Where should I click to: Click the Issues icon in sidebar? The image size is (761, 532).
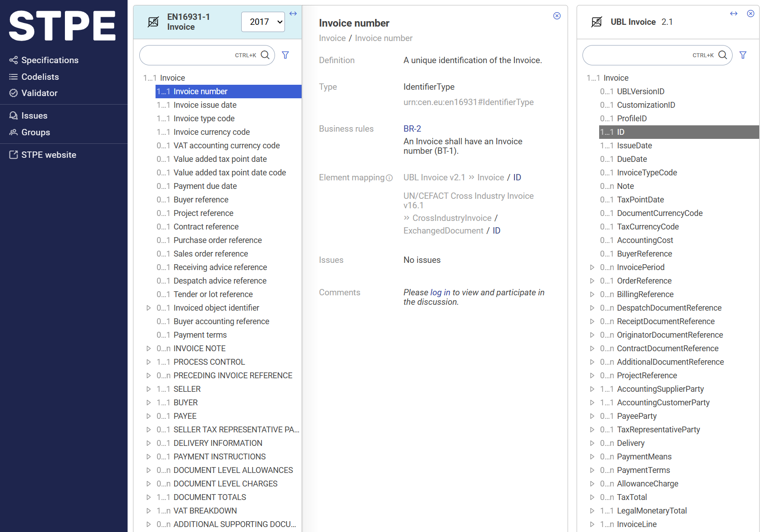coord(14,115)
